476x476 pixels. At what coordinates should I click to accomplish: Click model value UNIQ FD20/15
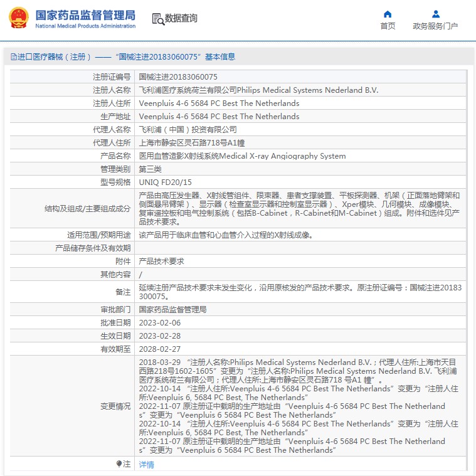[x=165, y=182]
